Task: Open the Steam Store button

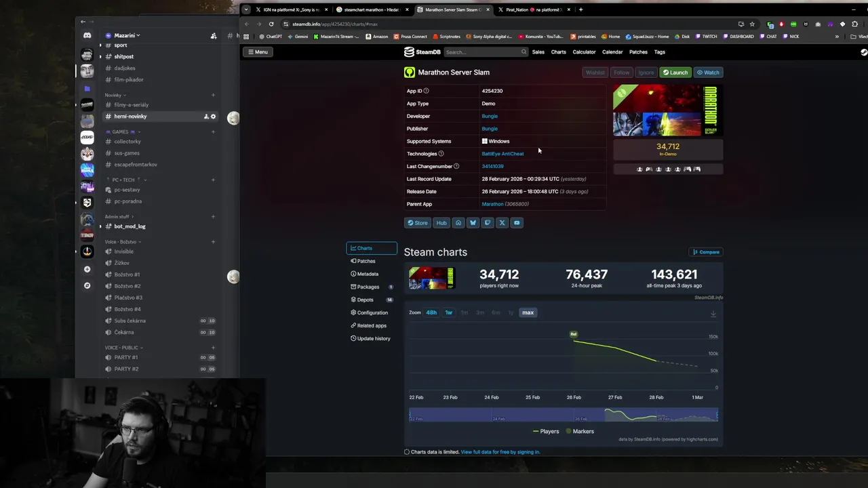Action: click(417, 222)
